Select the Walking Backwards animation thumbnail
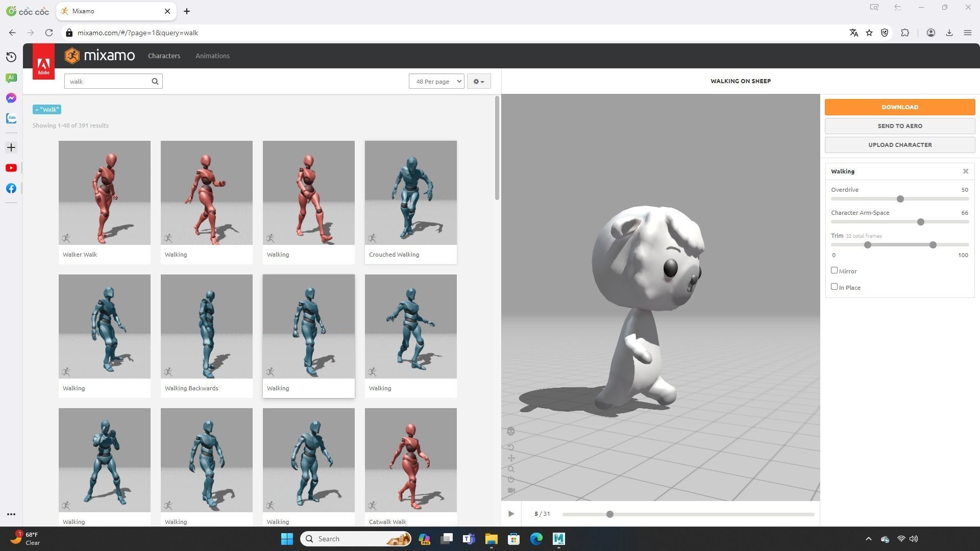Screen dimensions: 980x551 tap(207, 327)
